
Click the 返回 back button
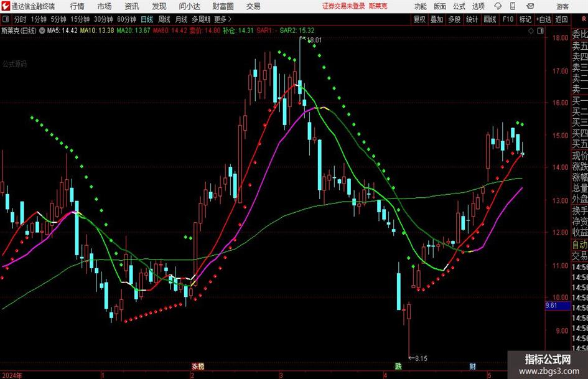point(561,19)
